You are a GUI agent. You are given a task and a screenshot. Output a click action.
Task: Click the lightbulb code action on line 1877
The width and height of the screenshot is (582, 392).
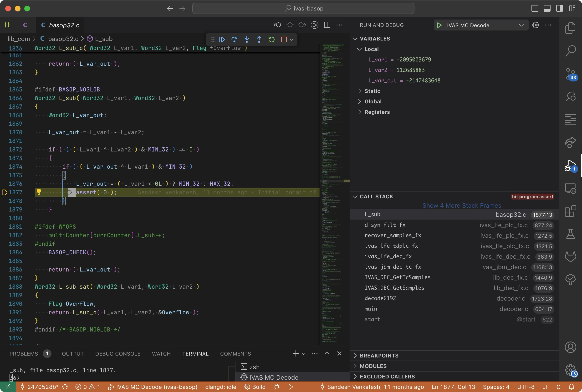click(x=39, y=192)
